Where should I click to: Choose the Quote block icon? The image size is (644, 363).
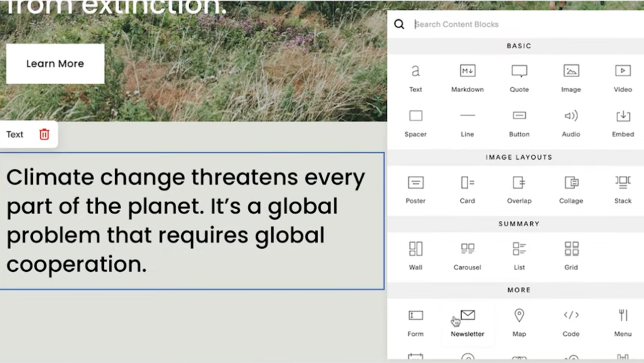click(519, 78)
